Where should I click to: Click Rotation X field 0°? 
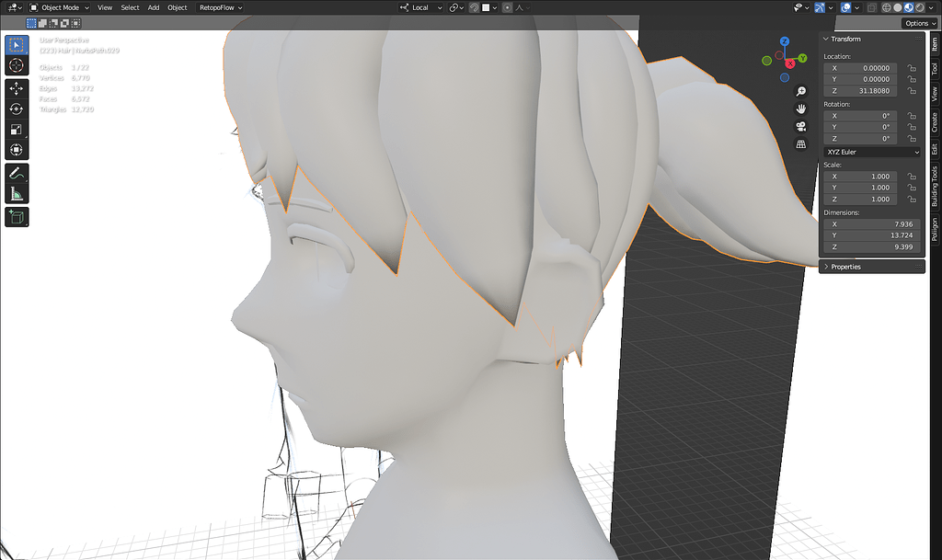[860, 116]
